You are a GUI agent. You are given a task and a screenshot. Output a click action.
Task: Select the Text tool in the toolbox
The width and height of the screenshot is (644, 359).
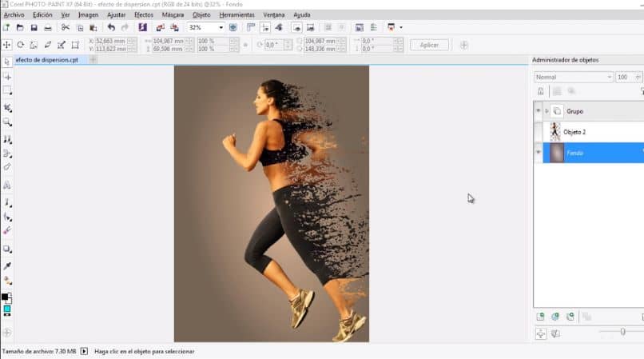point(7,185)
